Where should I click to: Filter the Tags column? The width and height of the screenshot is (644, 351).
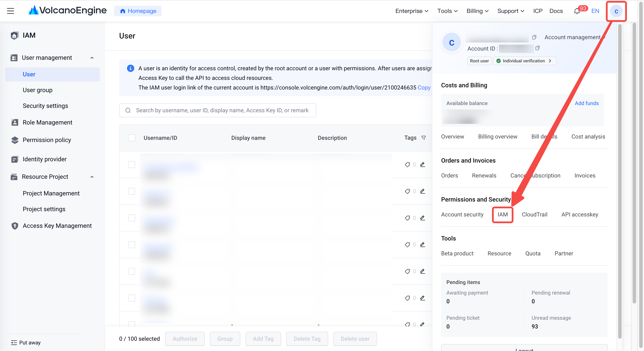(x=423, y=138)
